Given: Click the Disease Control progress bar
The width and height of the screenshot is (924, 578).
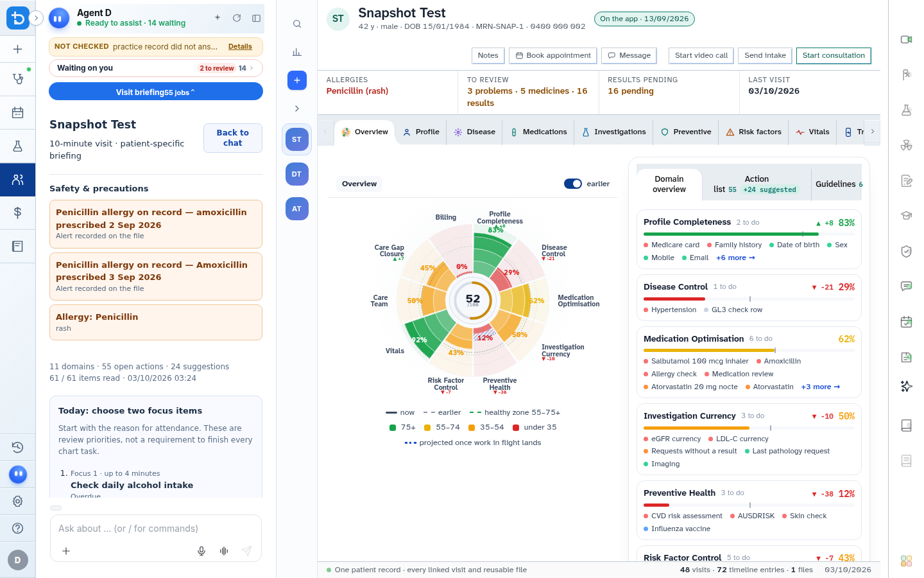Looking at the screenshot, I should click(749, 299).
